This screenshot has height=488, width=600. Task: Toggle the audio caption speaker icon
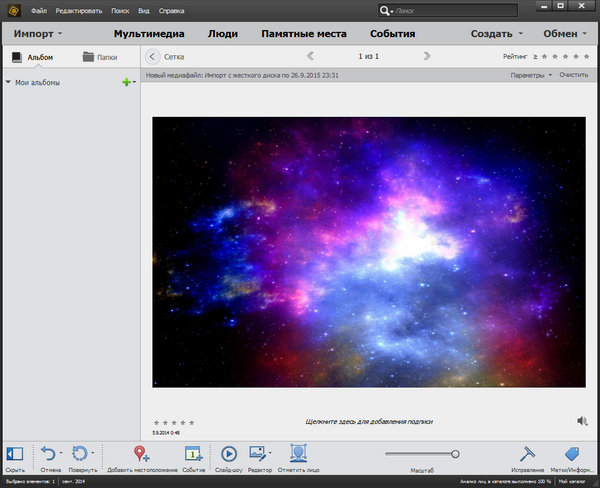[583, 421]
